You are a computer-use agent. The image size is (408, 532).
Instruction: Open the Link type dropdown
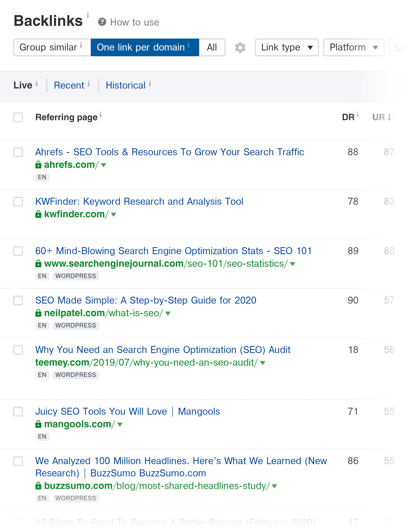[x=287, y=47]
